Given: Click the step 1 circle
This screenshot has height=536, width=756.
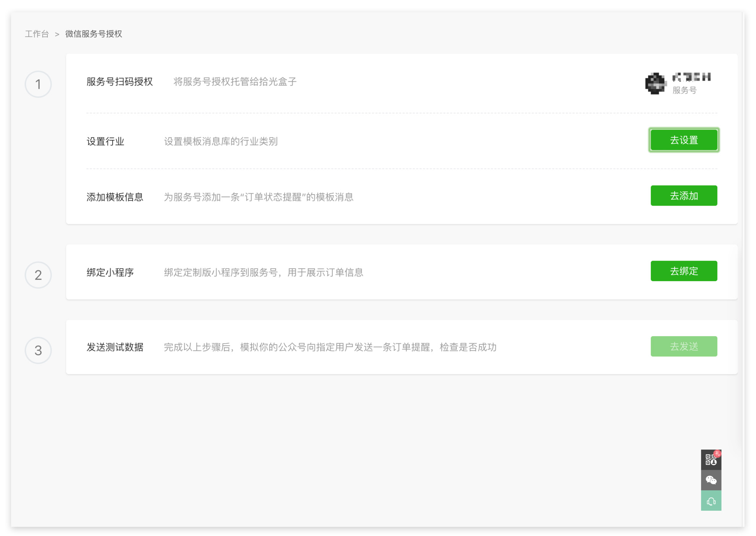Looking at the screenshot, I should [x=38, y=84].
